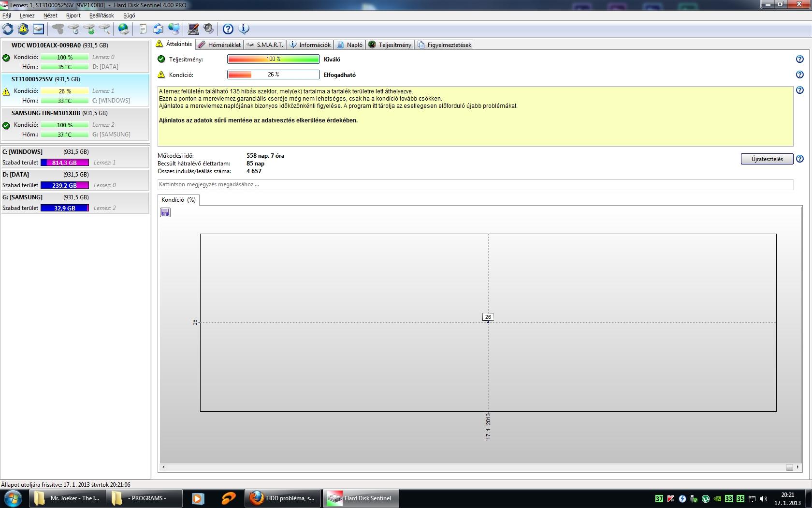Screen dimensions: 812x508
Task: Open the Riport menu
Action: pos(73,15)
